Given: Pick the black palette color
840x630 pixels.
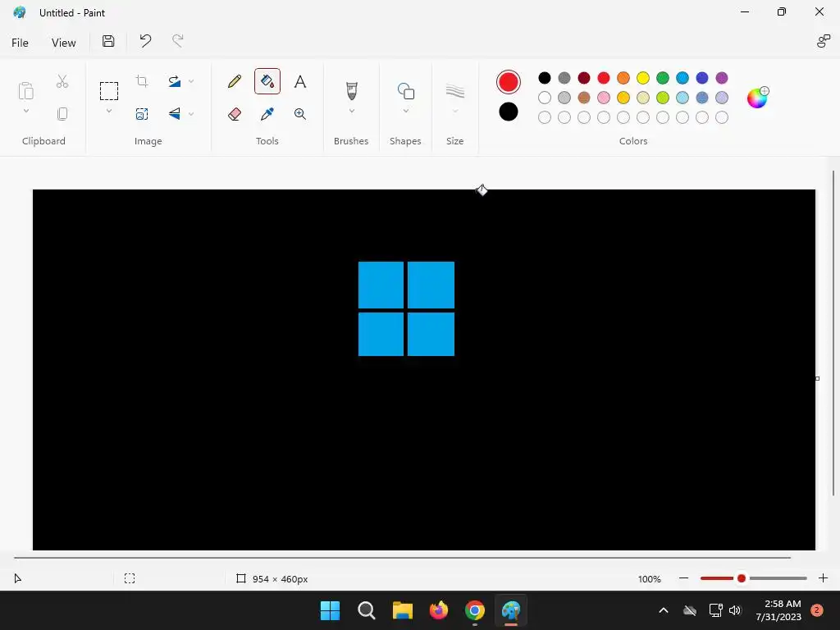Looking at the screenshot, I should point(545,78).
